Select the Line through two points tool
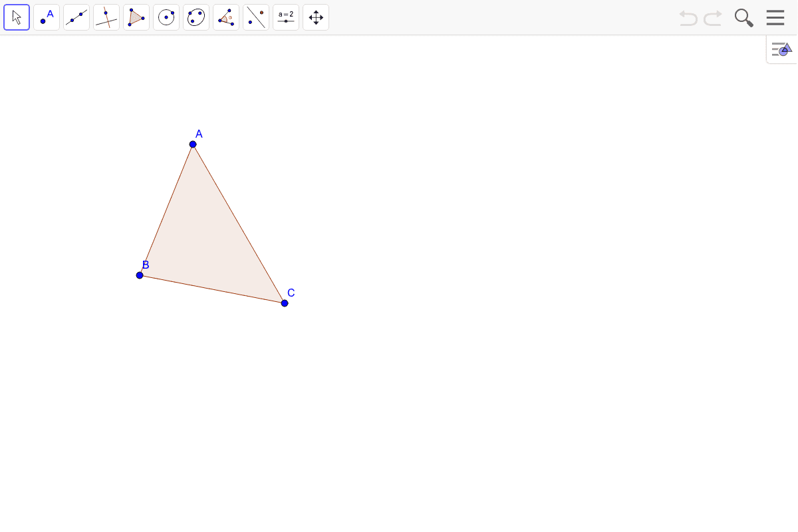Viewport: 798px width, 532px height. [x=76, y=17]
